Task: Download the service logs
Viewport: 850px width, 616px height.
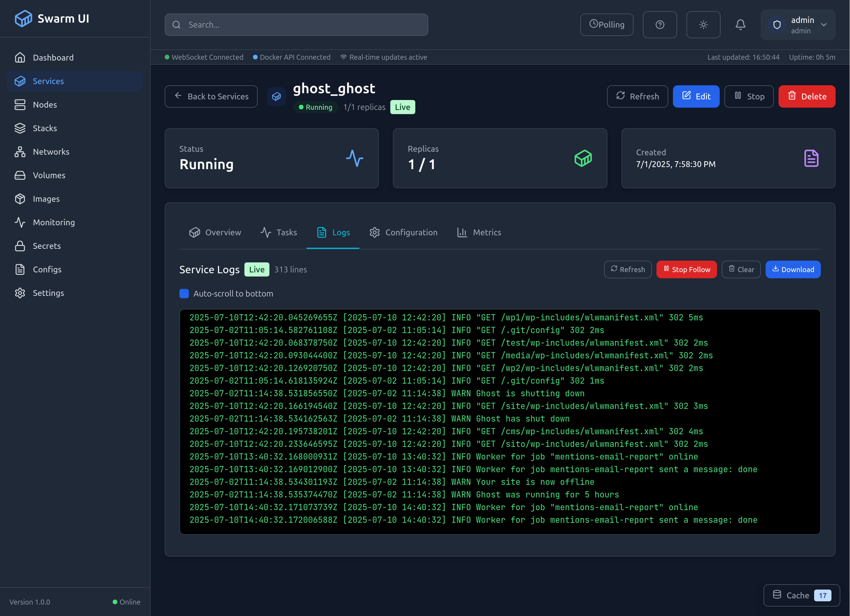Action: point(793,270)
